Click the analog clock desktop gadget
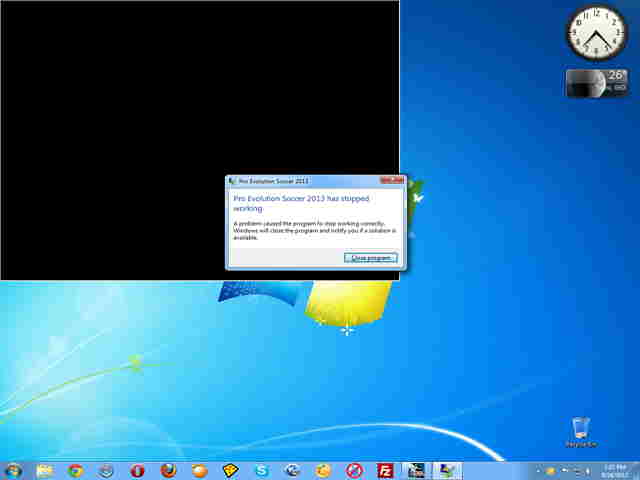Image resolution: width=640 pixels, height=480 pixels. click(x=596, y=33)
